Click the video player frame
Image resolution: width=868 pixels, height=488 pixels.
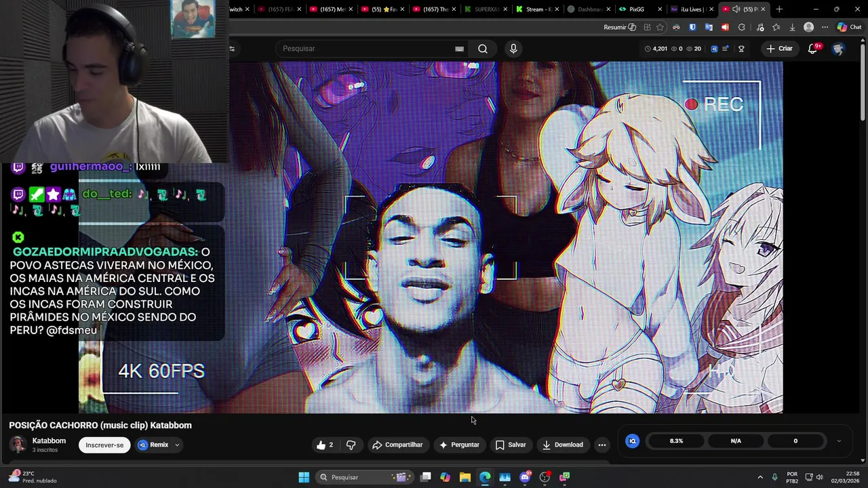pos(431,237)
